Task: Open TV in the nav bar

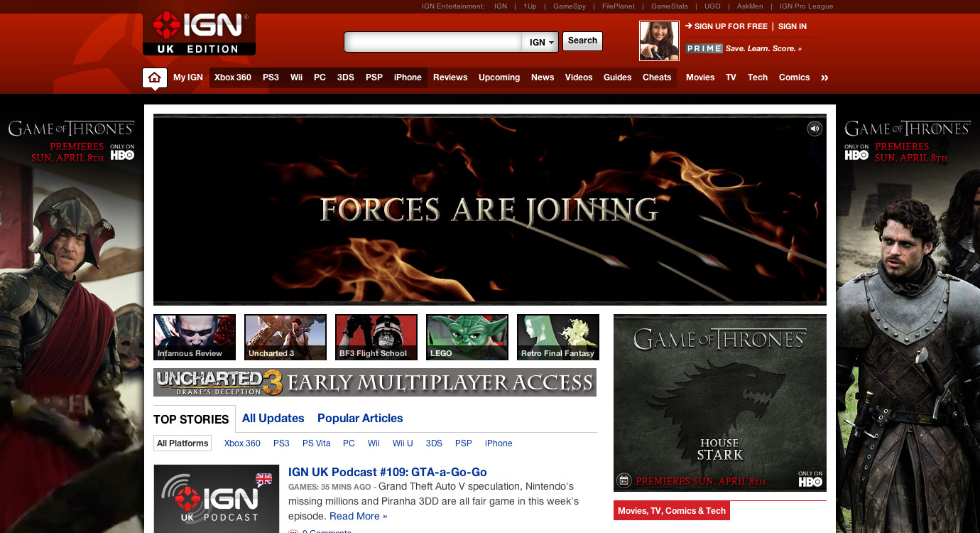Action: [x=731, y=77]
